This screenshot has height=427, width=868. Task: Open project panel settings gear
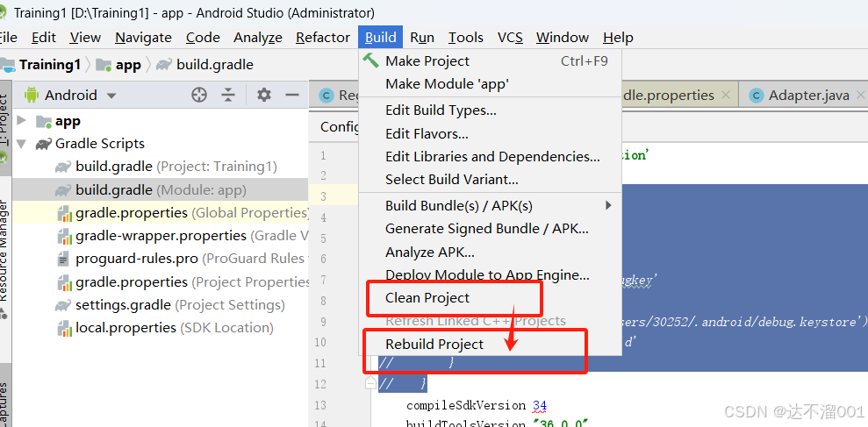[264, 96]
